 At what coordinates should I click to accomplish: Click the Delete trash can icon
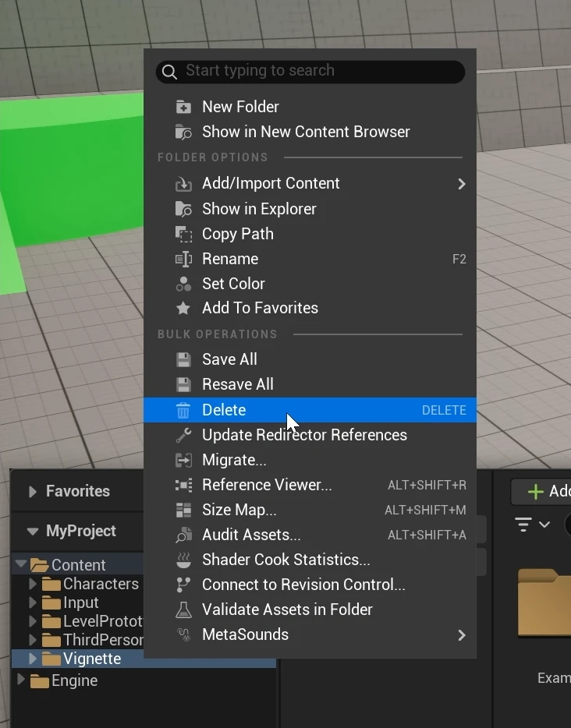pos(183,411)
